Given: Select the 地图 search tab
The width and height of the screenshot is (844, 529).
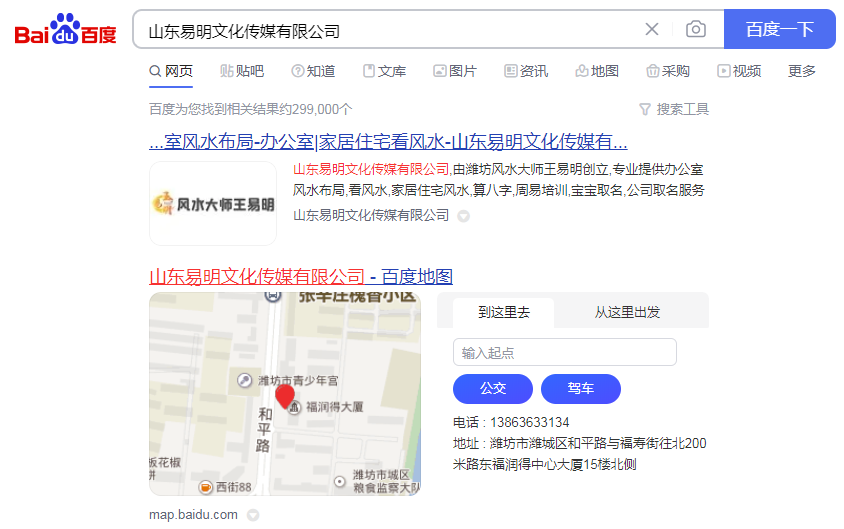Looking at the screenshot, I should point(597,71).
